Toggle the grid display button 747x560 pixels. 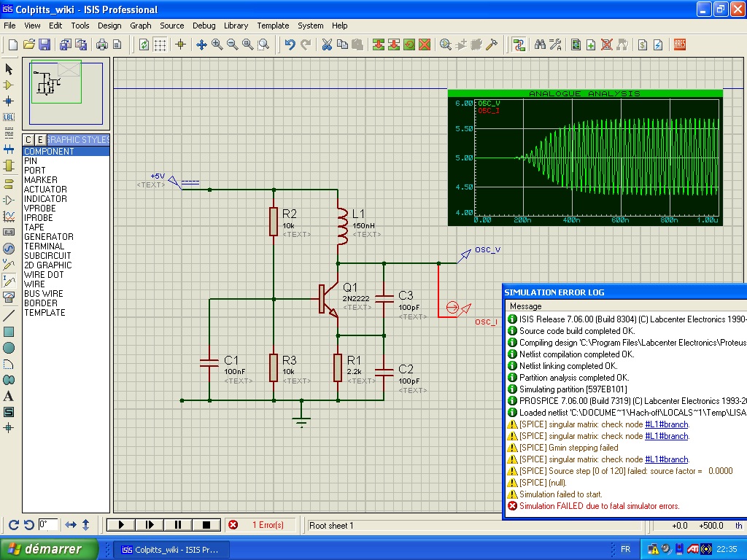click(x=160, y=44)
